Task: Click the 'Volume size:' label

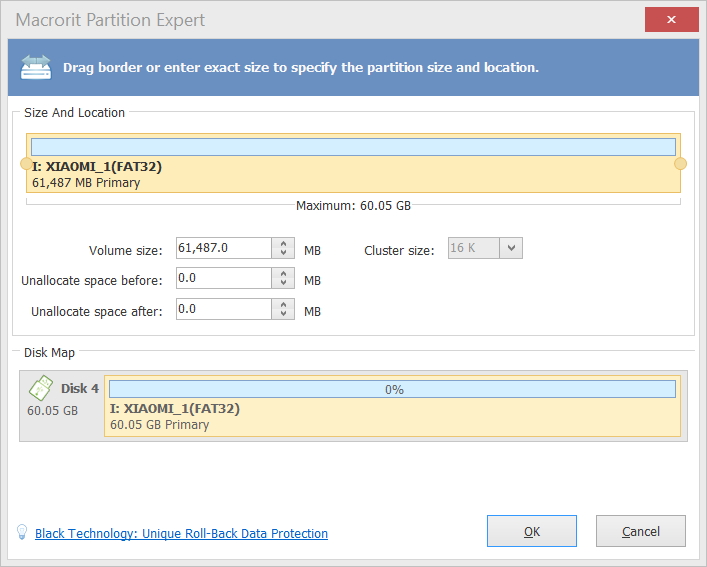Action: [125, 251]
